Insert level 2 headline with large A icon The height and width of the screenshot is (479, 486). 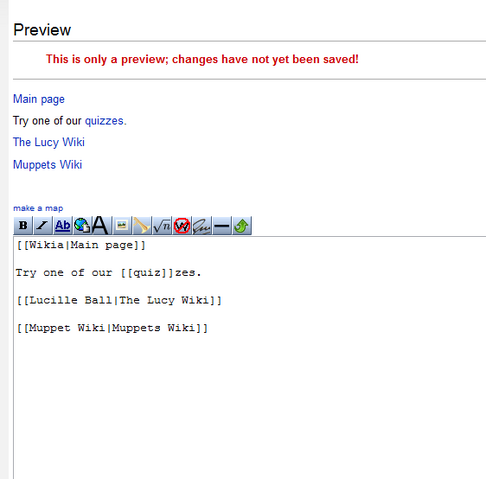click(x=101, y=226)
